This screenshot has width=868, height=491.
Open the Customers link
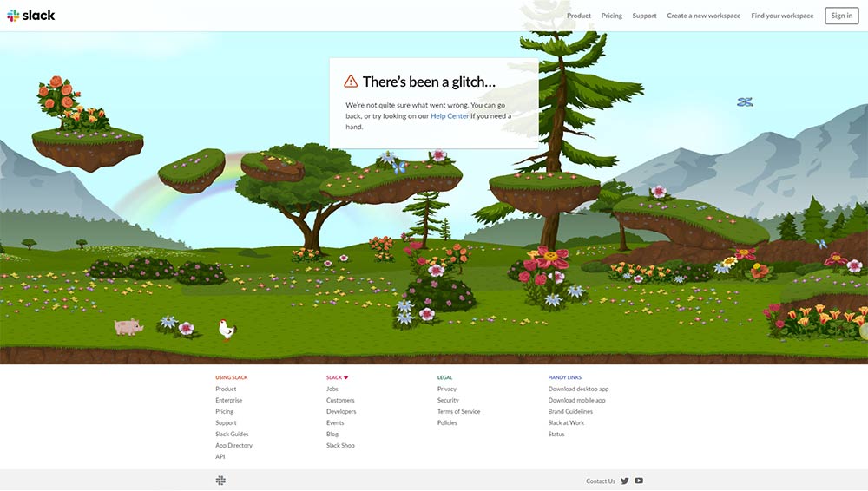(x=340, y=400)
